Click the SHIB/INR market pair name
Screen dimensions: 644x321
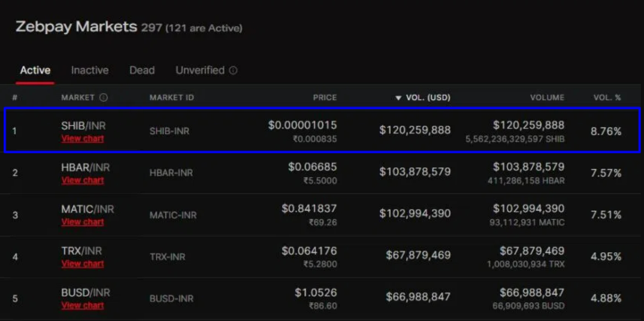[83, 126]
